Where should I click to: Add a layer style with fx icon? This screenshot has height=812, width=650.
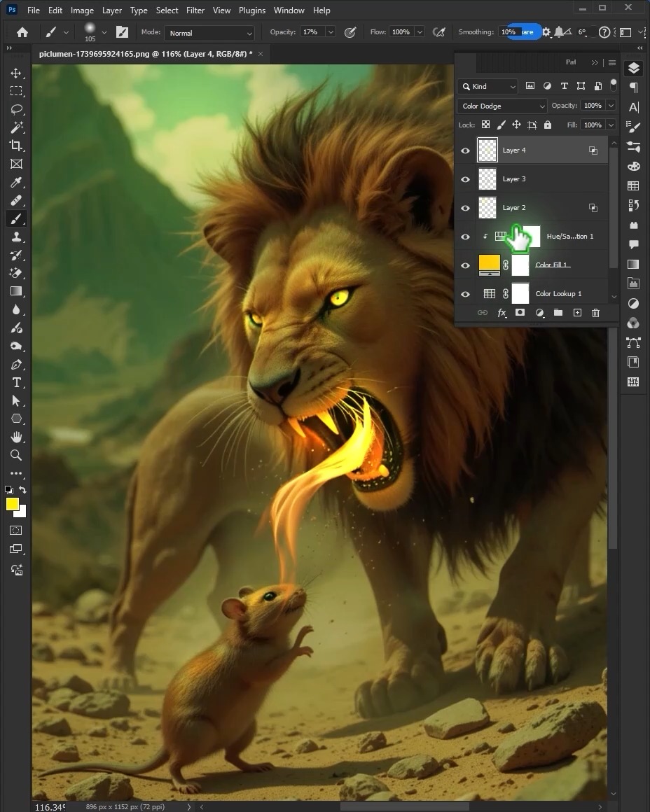(x=502, y=312)
